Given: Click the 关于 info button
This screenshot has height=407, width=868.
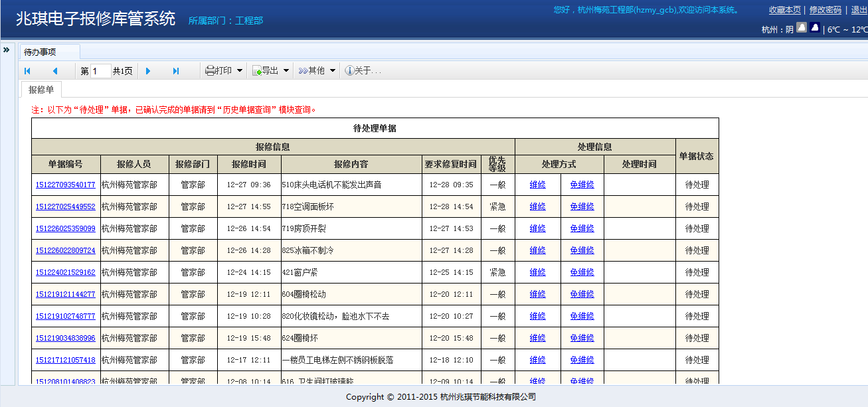Looking at the screenshot, I should pyautogui.click(x=363, y=70).
